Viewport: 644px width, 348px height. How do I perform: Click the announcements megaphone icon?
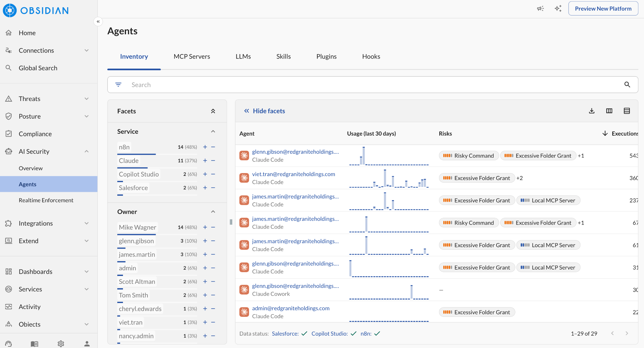point(540,8)
